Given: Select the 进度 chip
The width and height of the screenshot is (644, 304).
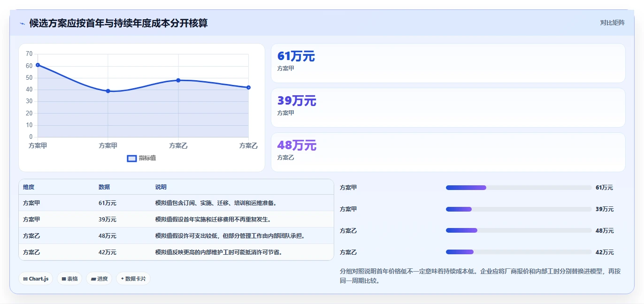Looking at the screenshot, I should coord(99,279).
